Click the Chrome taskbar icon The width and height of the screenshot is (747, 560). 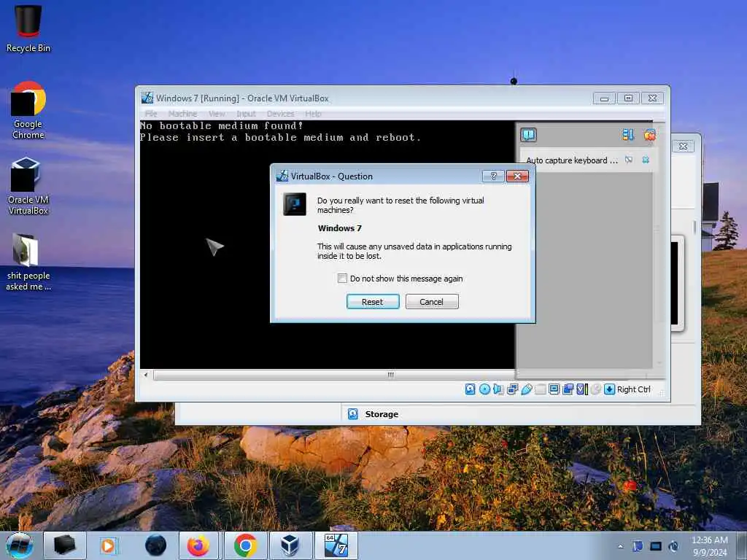[245, 545]
